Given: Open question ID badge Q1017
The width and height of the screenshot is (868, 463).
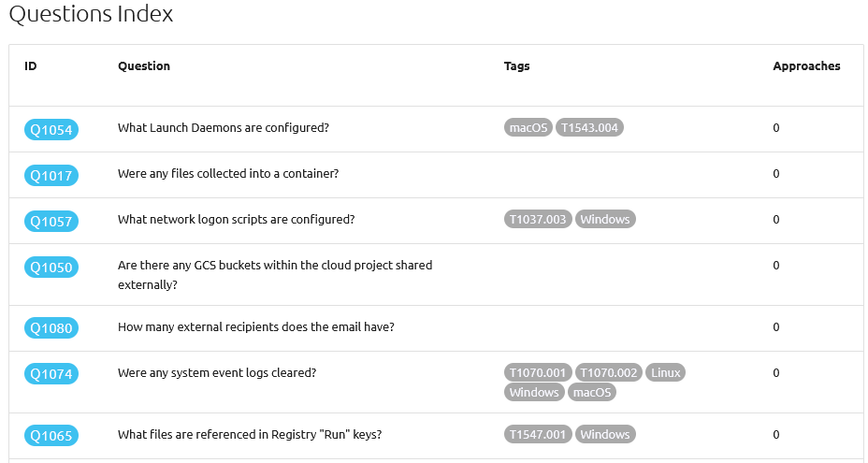Looking at the screenshot, I should point(51,175).
